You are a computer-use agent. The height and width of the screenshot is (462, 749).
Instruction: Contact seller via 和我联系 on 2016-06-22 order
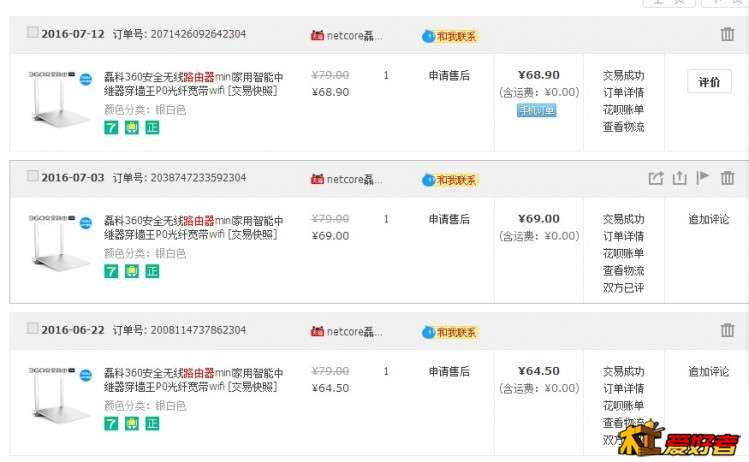(450, 333)
